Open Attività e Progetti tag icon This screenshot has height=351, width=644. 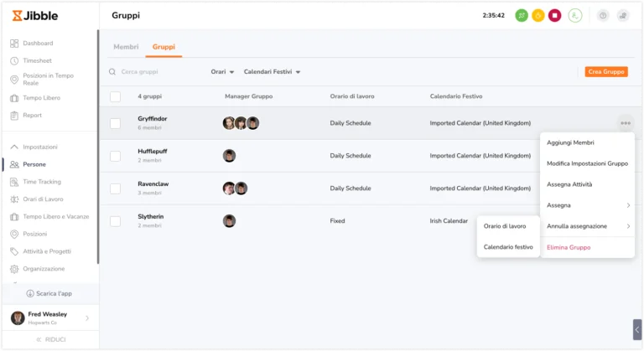click(x=14, y=251)
